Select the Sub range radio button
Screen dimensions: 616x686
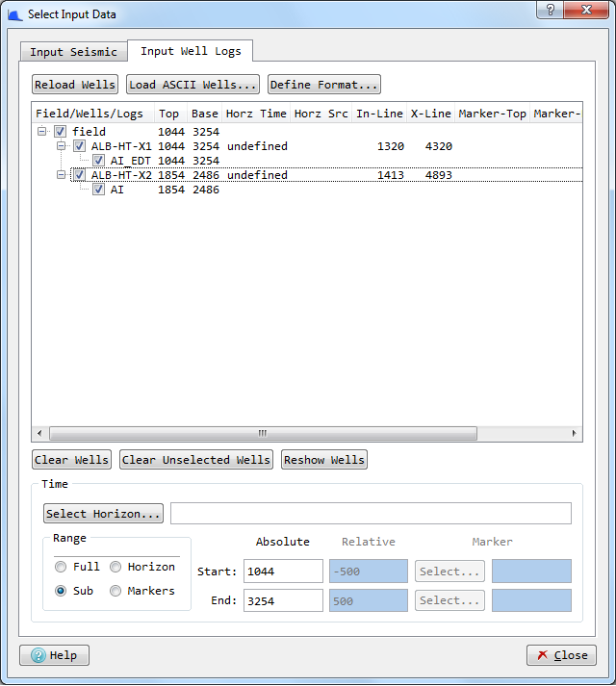[61, 591]
